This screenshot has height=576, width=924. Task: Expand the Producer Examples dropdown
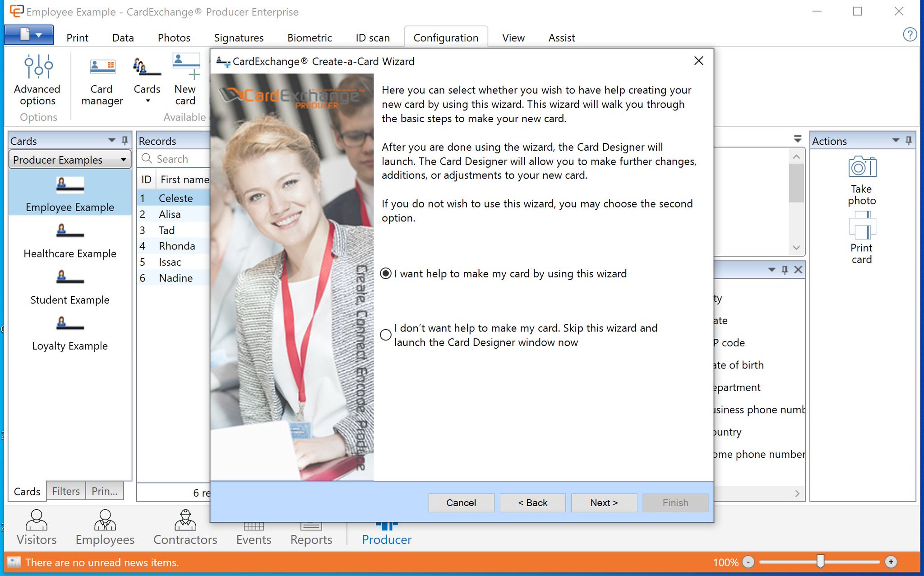(123, 160)
